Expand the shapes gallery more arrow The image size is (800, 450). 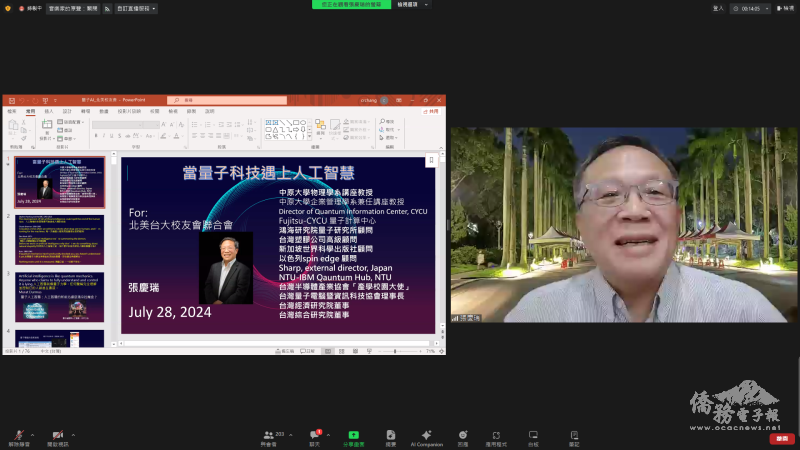point(309,137)
